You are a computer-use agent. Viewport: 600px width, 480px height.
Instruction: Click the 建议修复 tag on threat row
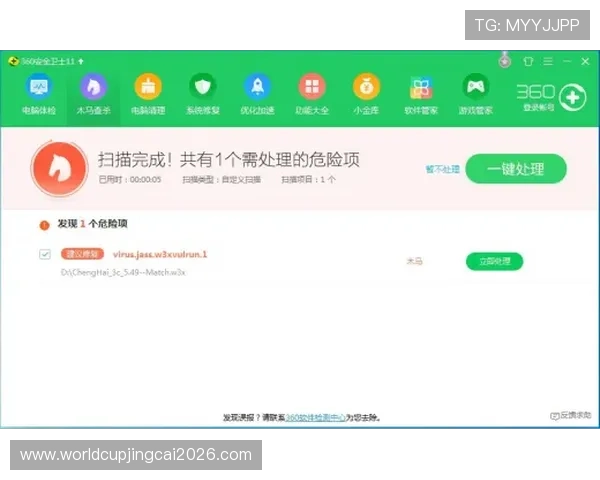pos(82,254)
